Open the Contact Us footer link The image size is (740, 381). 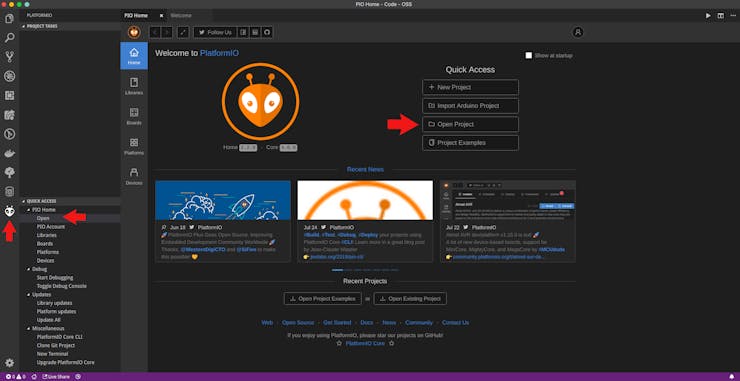point(455,322)
